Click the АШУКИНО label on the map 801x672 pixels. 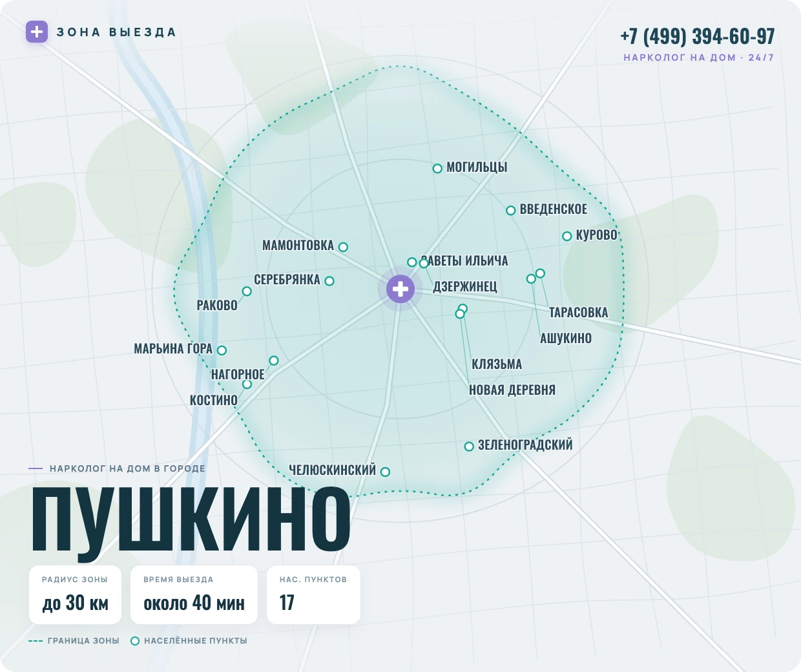(566, 339)
